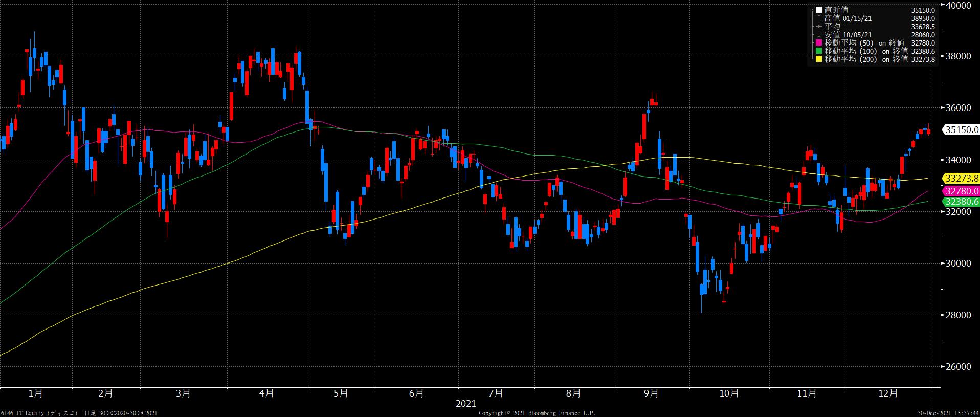Click the 9月 label on time axis
This screenshot has height=417, width=980.
coord(651,393)
